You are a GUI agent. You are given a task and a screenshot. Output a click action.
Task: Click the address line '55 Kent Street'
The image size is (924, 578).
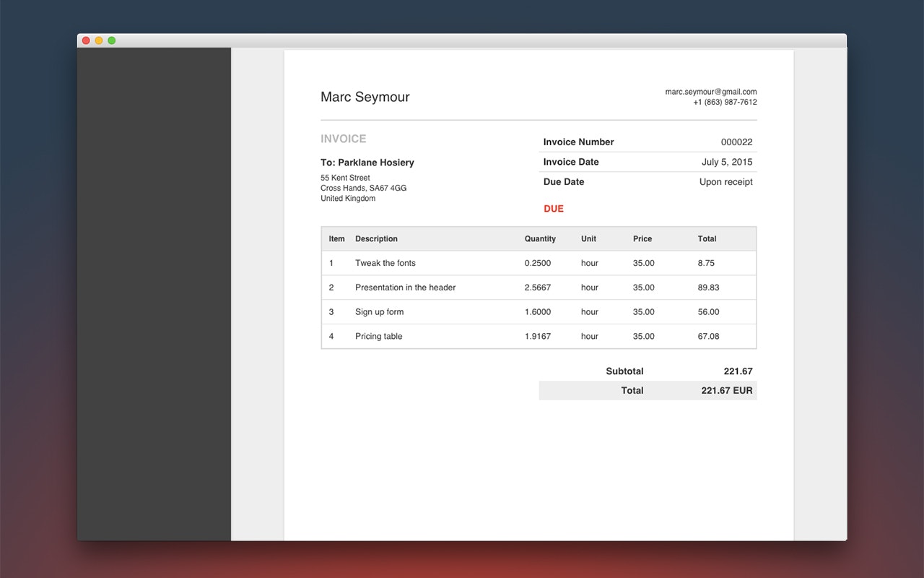click(x=345, y=178)
